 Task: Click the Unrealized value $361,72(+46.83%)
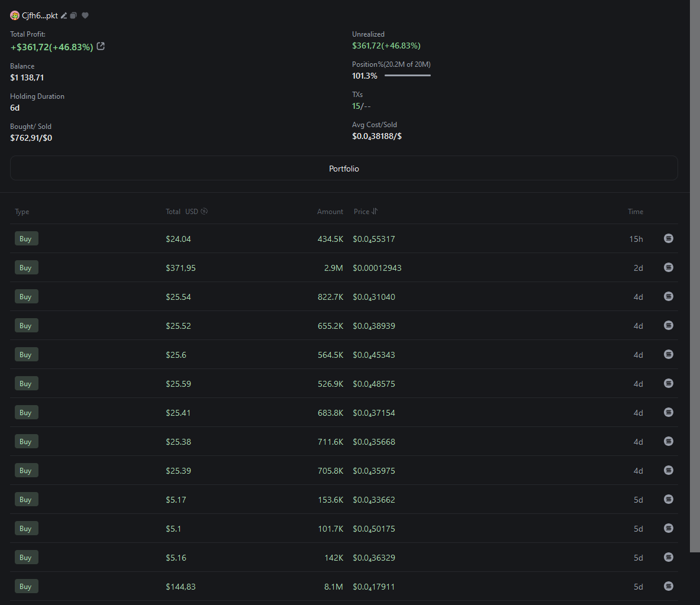click(x=386, y=46)
